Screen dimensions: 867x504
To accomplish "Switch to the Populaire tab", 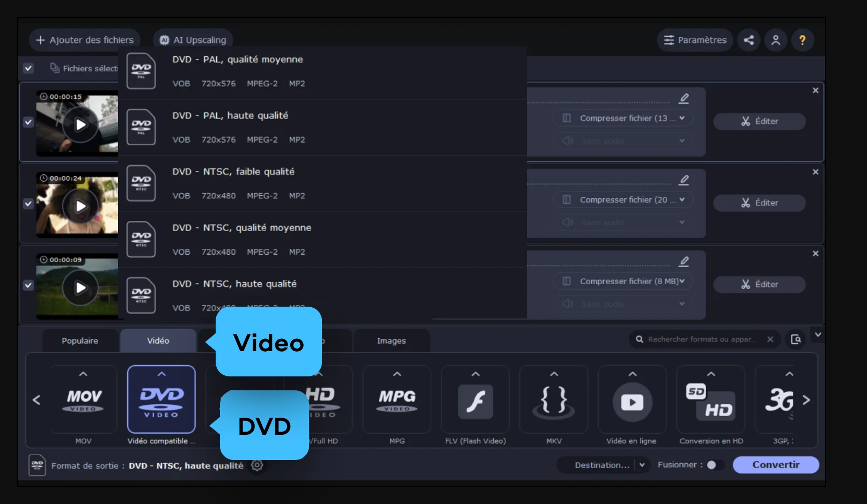I will tap(80, 341).
